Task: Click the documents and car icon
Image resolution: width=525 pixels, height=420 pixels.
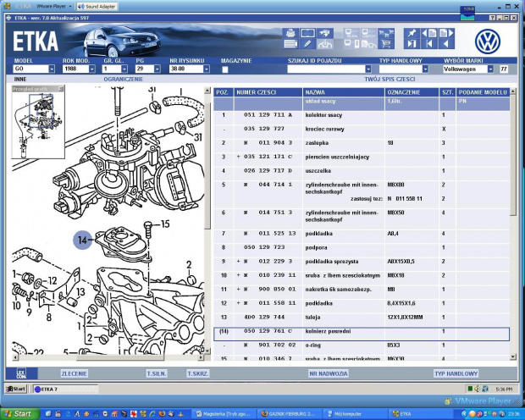Action: [x=368, y=44]
